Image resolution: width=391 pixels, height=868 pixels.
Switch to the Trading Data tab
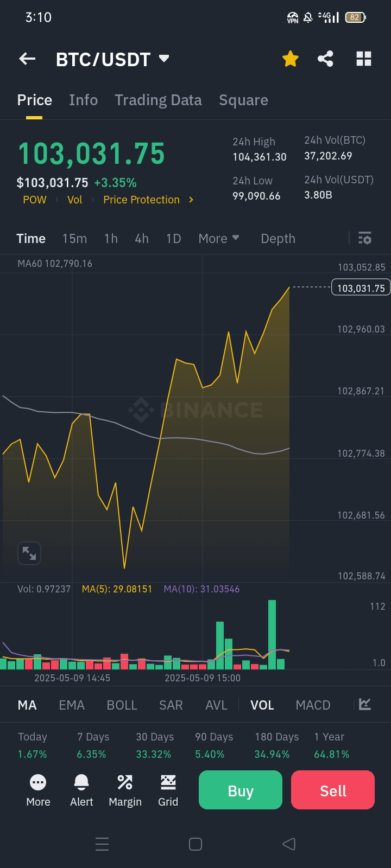point(158,100)
